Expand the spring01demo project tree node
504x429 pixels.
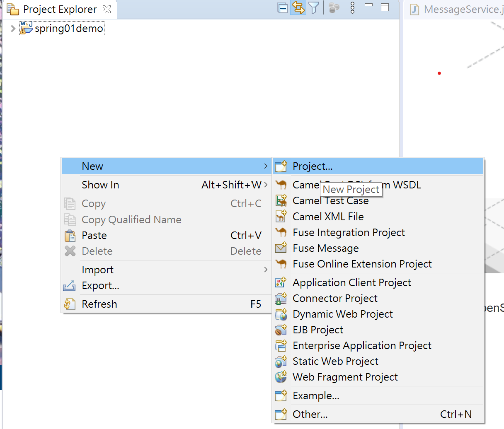click(x=13, y=29)
